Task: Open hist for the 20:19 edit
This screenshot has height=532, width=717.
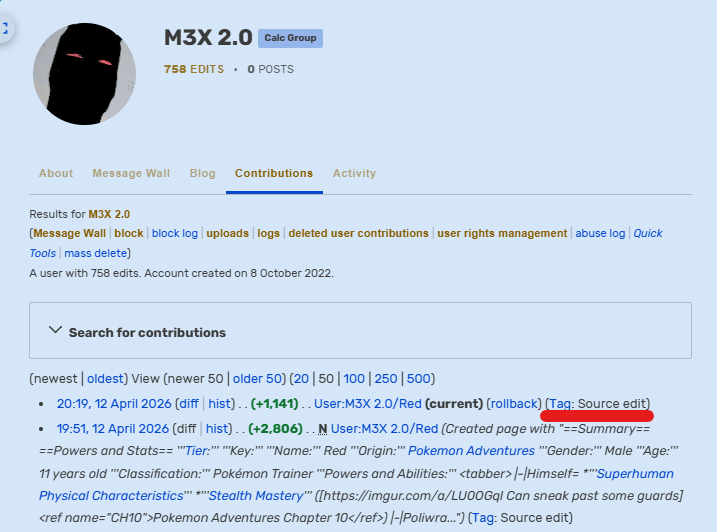Action: coord(219,404)
